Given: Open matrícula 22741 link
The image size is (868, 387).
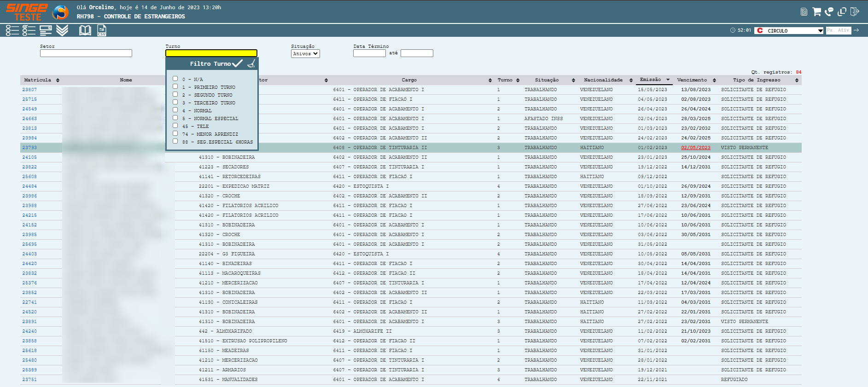Looking at the screenshot, I should tap(29, 302).
